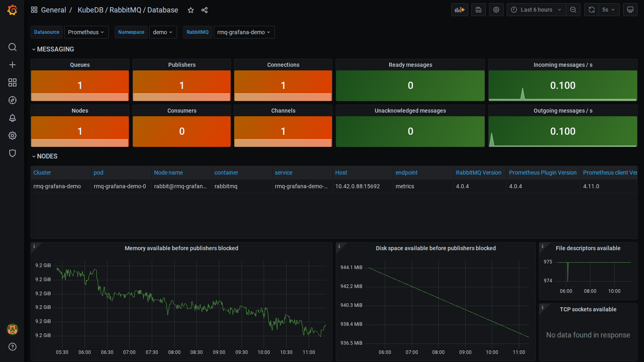Viewport: 644px width, 362px height.
Task: Open the Connections panel title menu
Action: pos(283,65)
